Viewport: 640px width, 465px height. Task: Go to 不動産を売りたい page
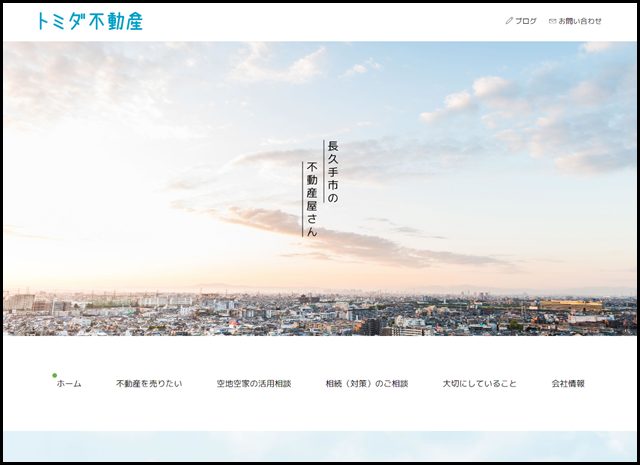[149, 384]
